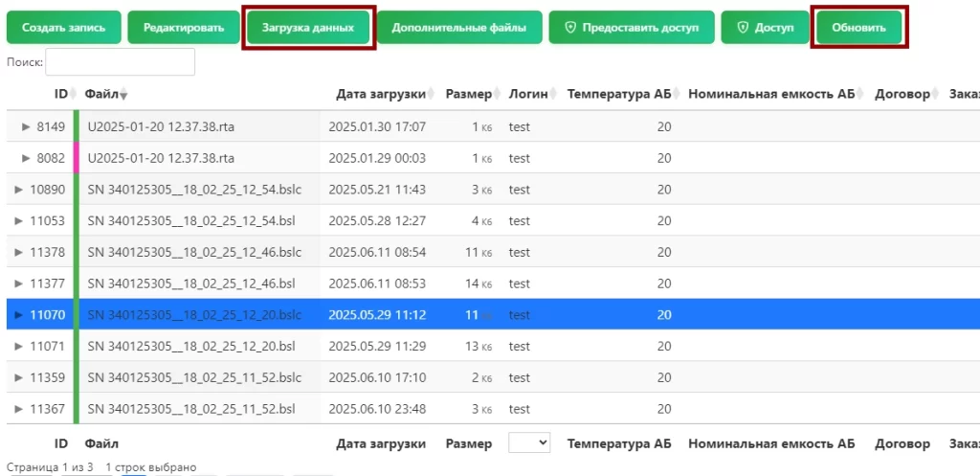980x476 pixels.
Task: Click sort arrows beside Размер header
Action: (x=499, y=94)
